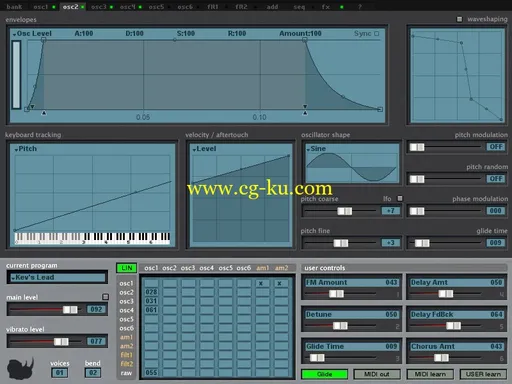Switch to the bank tab
The width and height of the screenshot is (512, 384).
[x=14, y=7]
